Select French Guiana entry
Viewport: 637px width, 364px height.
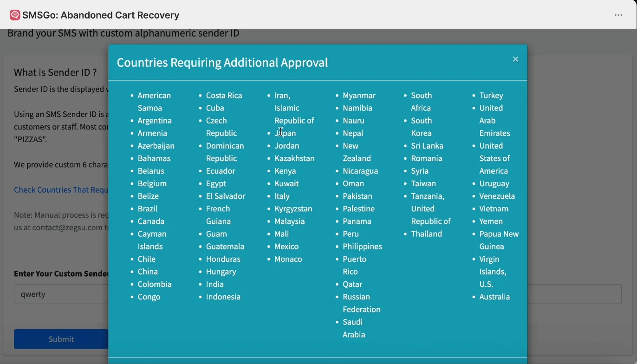(218, 215)
